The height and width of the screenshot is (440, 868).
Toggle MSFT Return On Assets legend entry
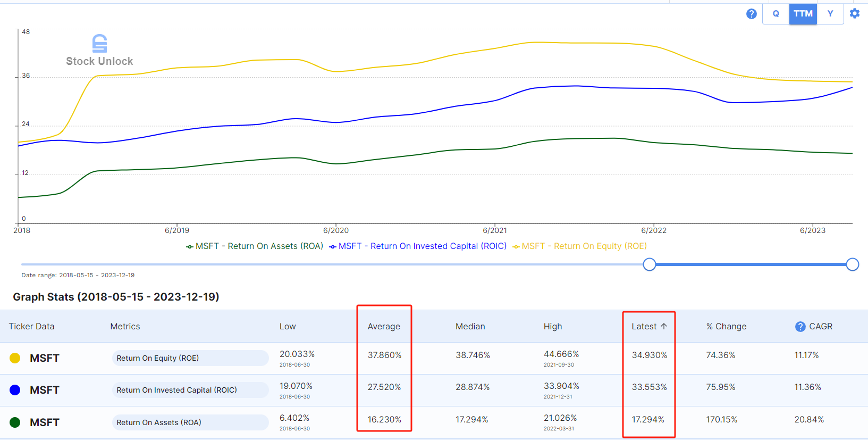click(255, 246)
